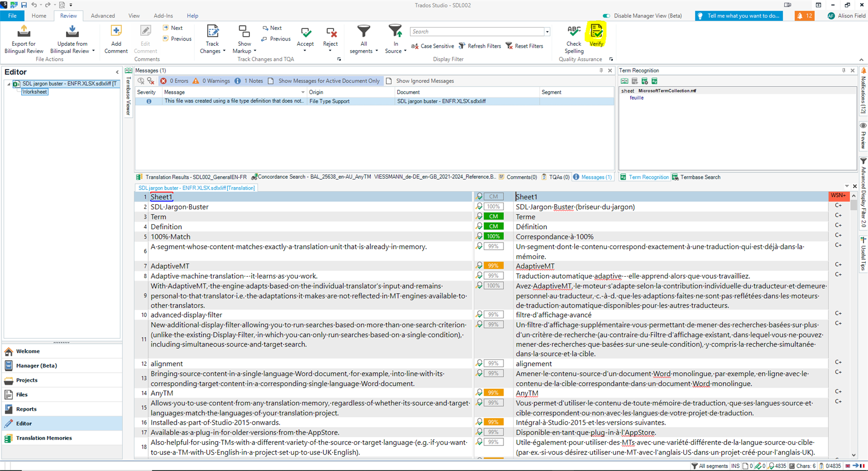Save the document from the quick access toolbar
868x471 pixels.
24,5
